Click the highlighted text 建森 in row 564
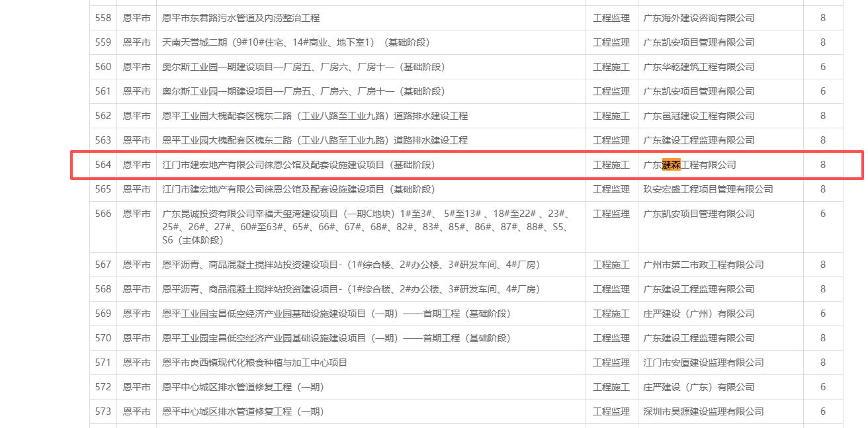 click(671, 165)
